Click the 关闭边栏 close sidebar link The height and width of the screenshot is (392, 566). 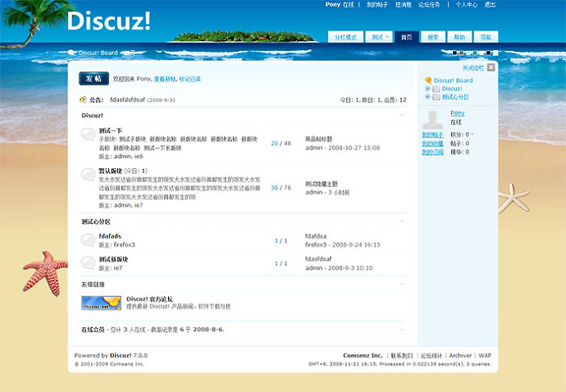point(473,68)
